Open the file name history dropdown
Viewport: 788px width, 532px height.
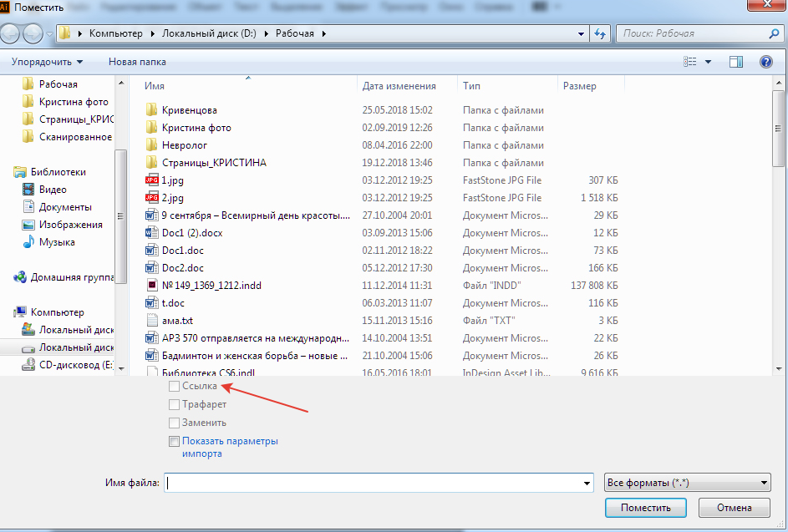pyautogui.click(x=587, y=483)
